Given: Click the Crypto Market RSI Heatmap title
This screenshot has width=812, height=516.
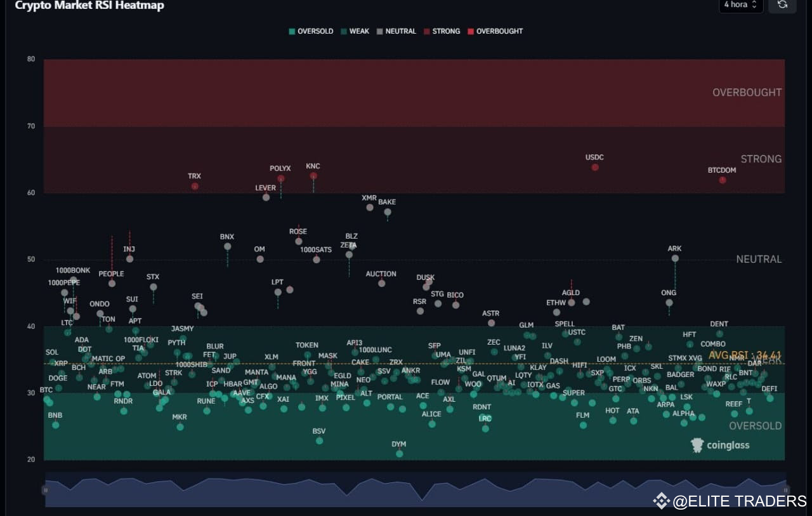Looking at the screenshot, I should point(89,6).
